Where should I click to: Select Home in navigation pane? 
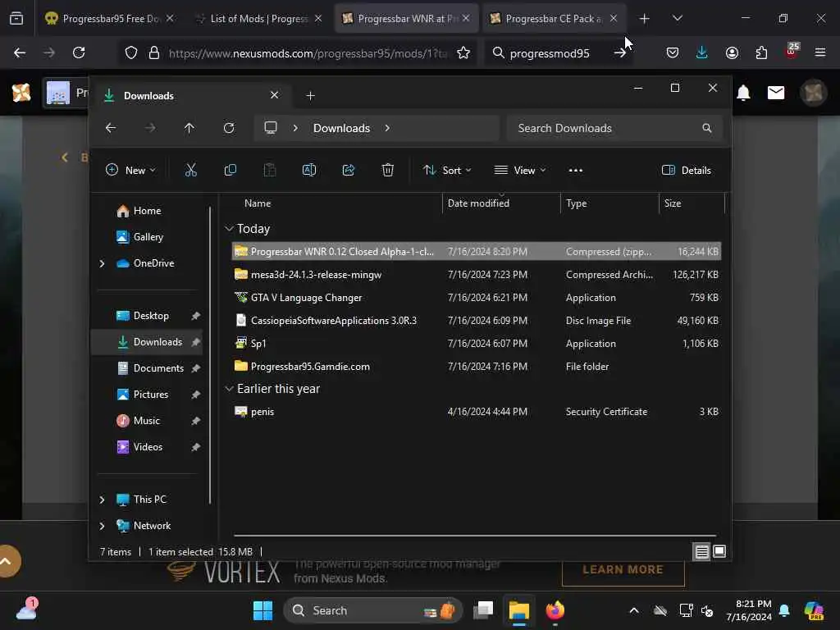coord(146,211)
